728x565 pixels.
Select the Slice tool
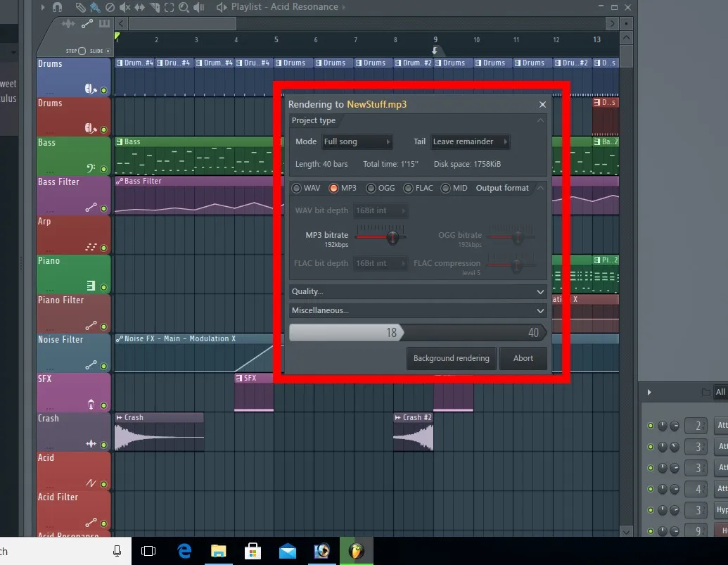[x=155, y=7]
